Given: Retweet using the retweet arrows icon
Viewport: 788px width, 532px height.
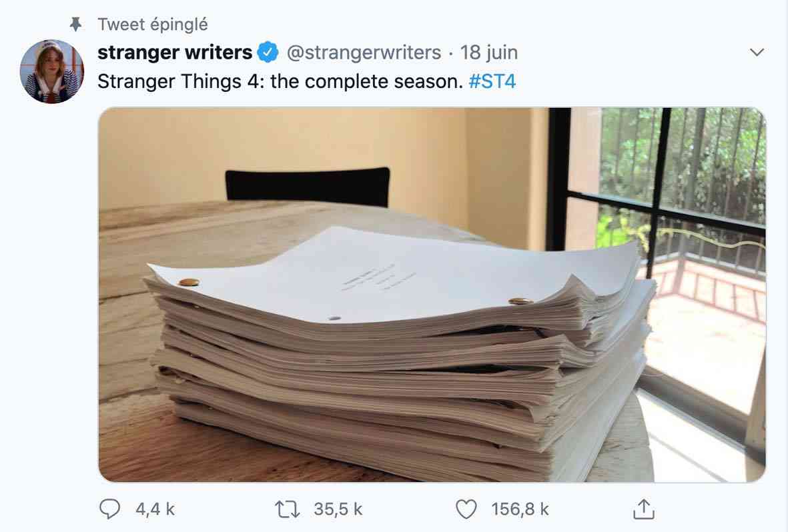Looking at the screenshot, I should pos(288,509).
